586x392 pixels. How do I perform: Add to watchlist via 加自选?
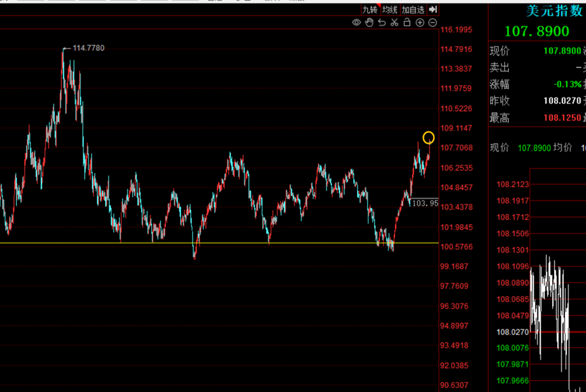[413, 9]
